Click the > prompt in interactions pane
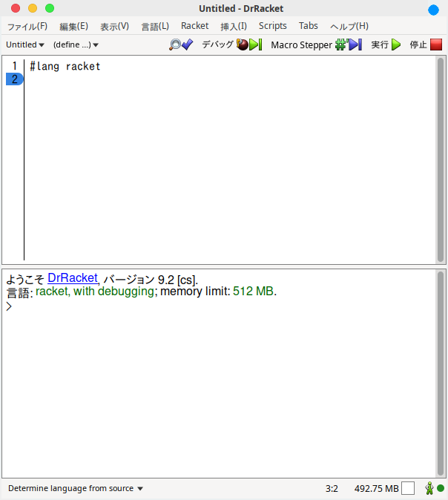Image resolution: width=448 pixels, height=500 pixels. click(9, 306)
